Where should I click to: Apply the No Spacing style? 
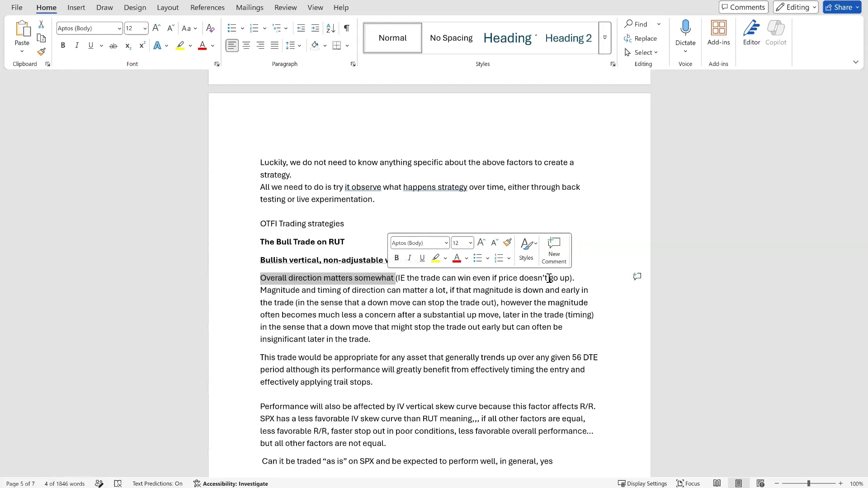coord(451,38)
